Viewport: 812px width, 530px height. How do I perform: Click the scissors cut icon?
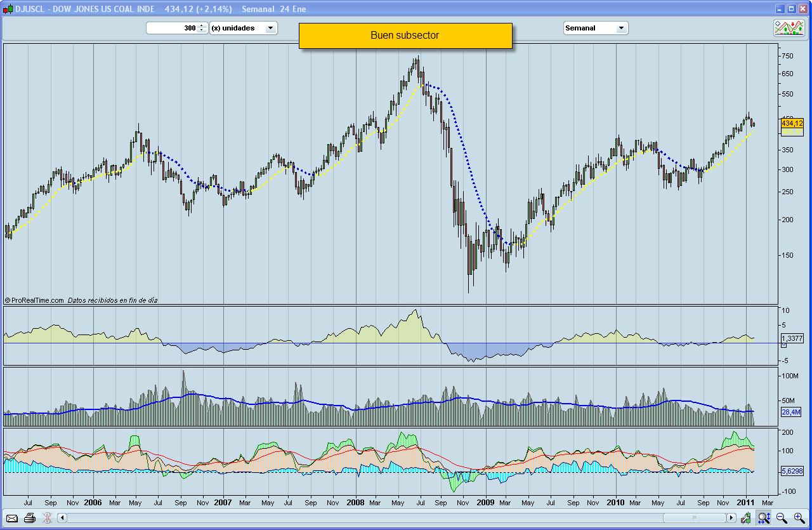click(x=46, y=518)
